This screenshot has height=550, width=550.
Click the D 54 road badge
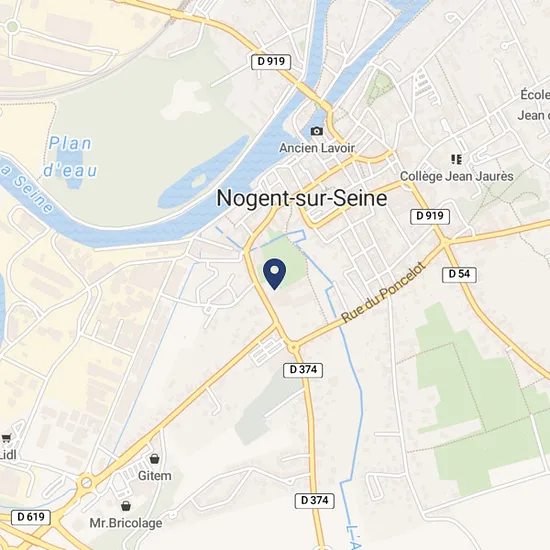pos(459,274)
